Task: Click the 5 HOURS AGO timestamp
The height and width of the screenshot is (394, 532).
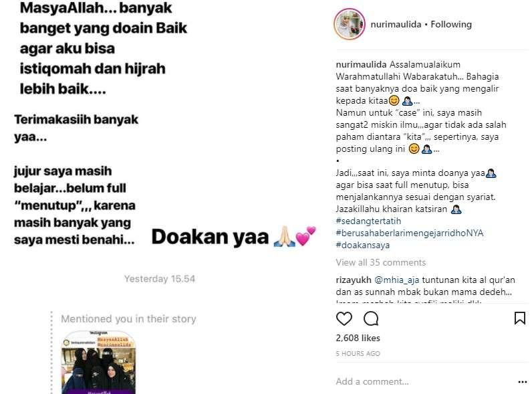Action: tap(358, 354)
